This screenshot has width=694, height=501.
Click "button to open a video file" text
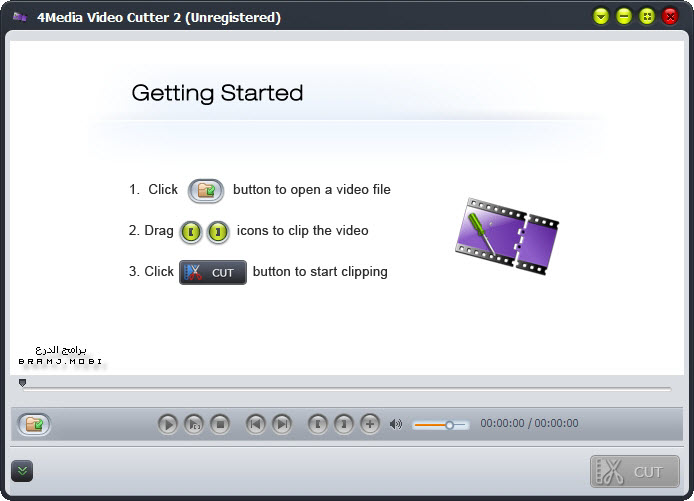point(312,190)
